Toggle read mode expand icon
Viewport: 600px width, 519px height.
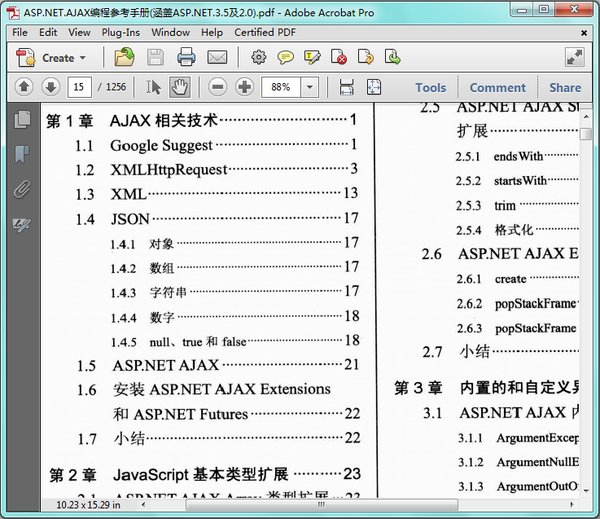(574, 57)
